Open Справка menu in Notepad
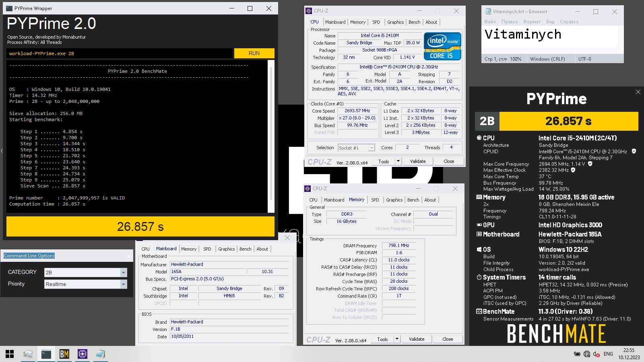The height and width of the screenshot is (362, 644). click(x=569, y=22)
